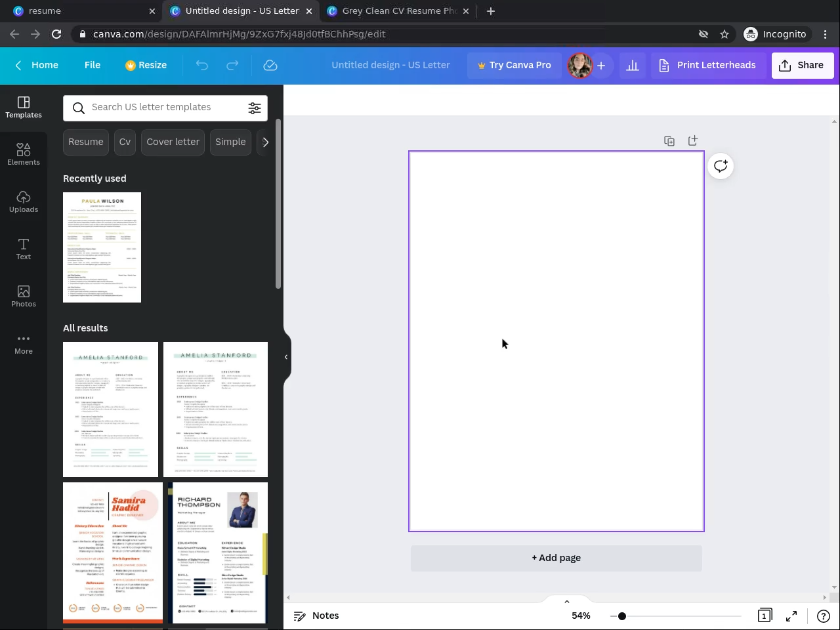
Task: Click the Share button
Action: (803, 65)
